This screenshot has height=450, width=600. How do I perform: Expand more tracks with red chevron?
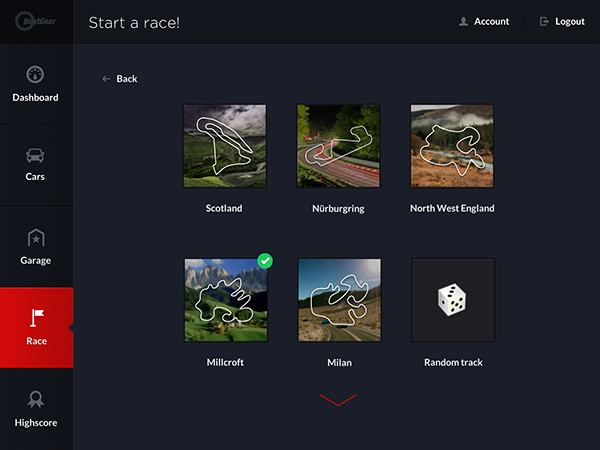coord(338,400)
